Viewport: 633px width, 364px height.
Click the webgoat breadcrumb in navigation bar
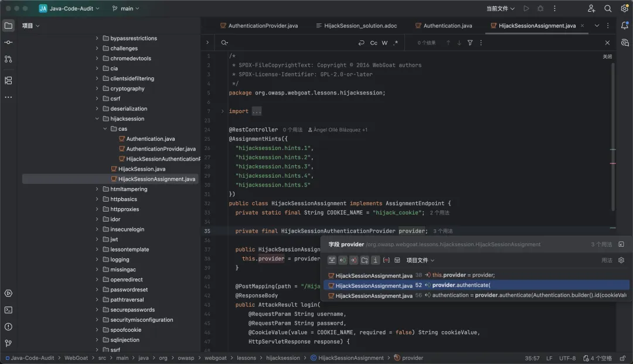tap(215, 358)
